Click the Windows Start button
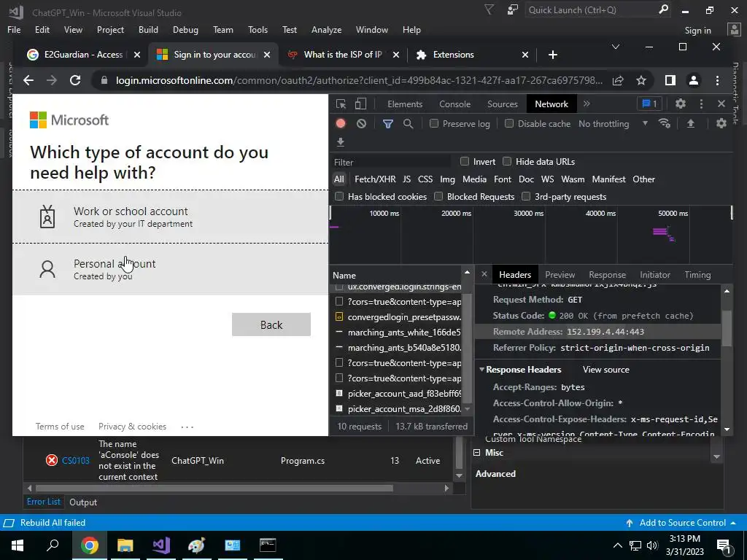The image size is (747, 560). 18,545
